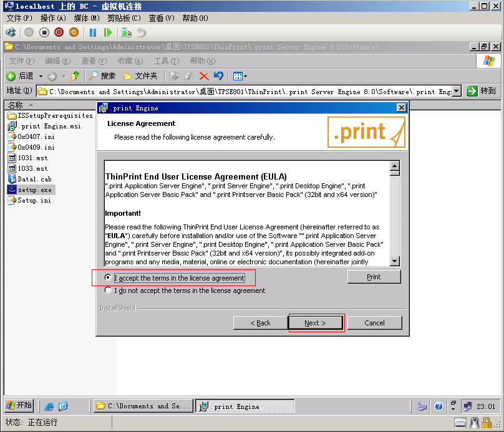This screenshot has width=504, height=432.
Task: Select the 0x0409.ini file
Action: [31, 147]
